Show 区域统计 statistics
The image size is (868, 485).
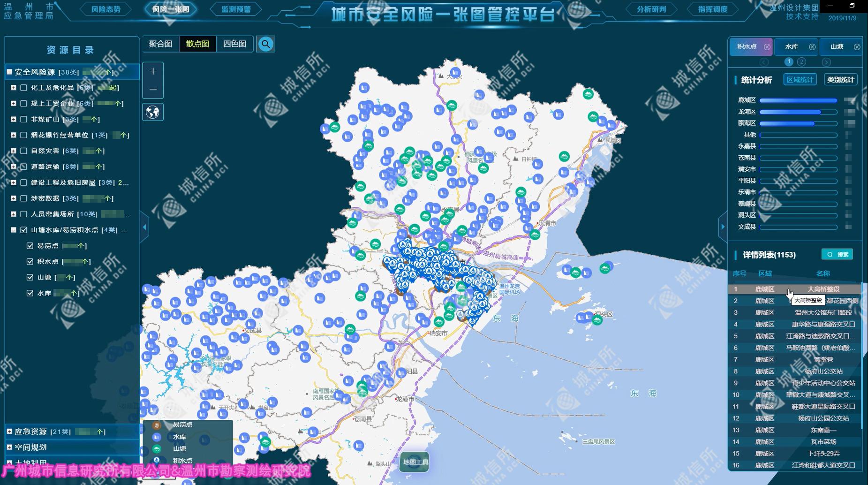pos(800,80)
